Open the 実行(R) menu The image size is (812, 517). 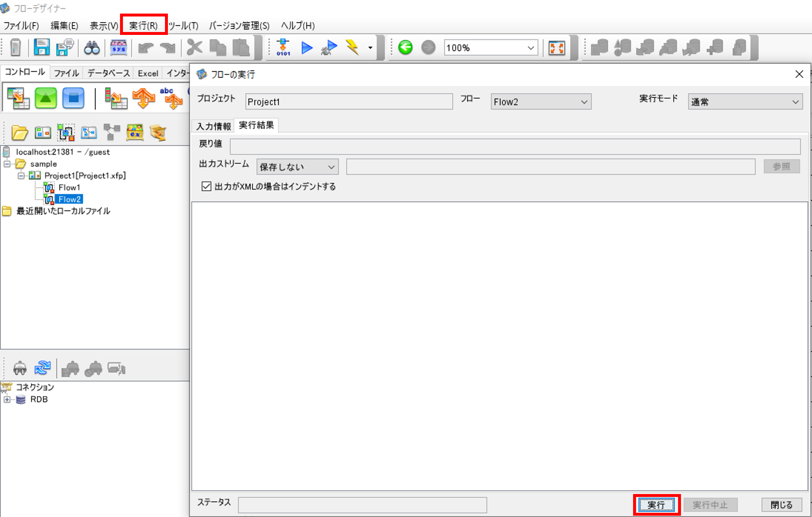click(x=144, y=25)
